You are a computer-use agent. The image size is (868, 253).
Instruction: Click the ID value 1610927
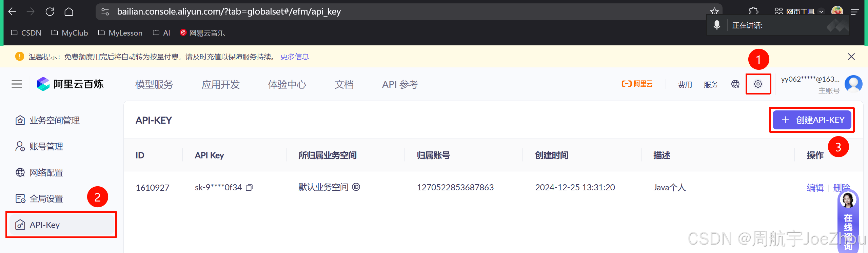[153, 188]
